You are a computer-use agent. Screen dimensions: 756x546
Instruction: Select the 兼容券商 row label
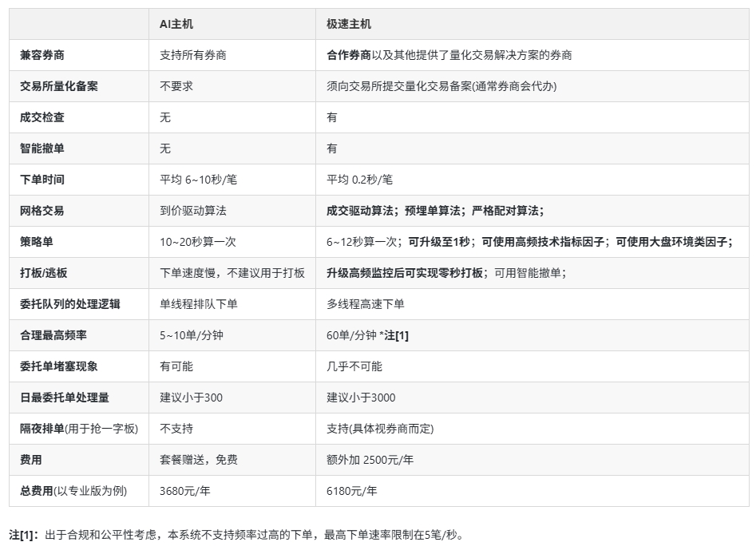[42, 55]
